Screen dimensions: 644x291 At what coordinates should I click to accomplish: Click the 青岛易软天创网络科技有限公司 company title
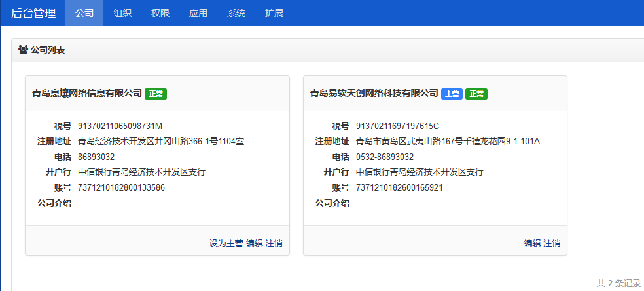374,93
